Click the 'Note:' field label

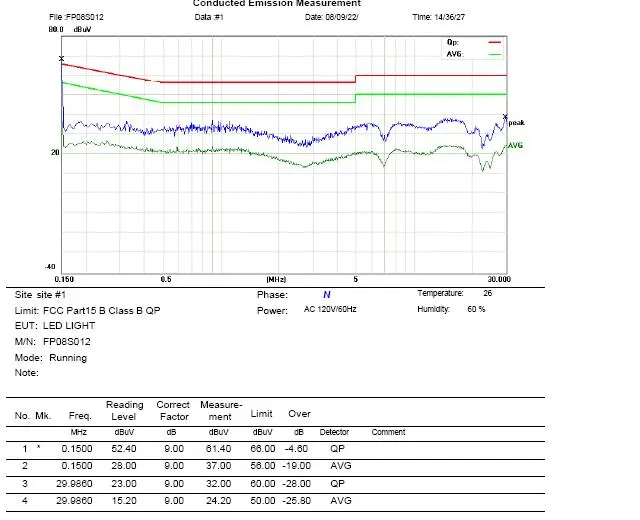tap(27, 373)
